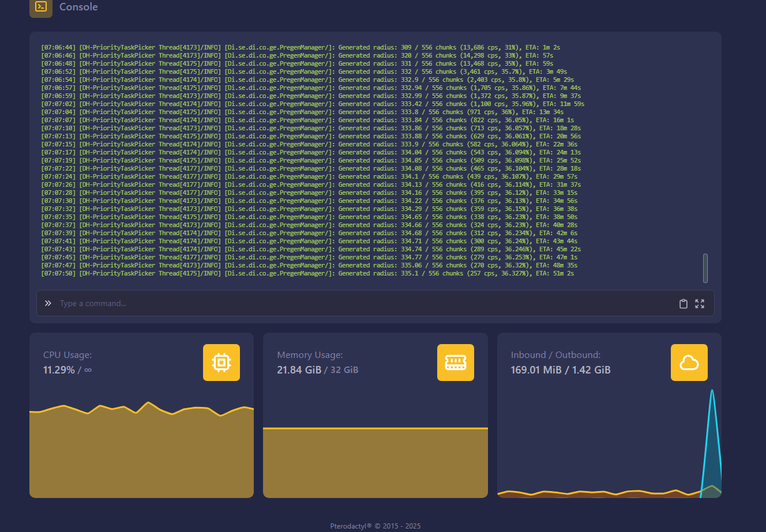The width and height of the screenshot is (766, 532).
Task: Click the log line with ETA 13m 34s
Action: [x=302, y=112]
